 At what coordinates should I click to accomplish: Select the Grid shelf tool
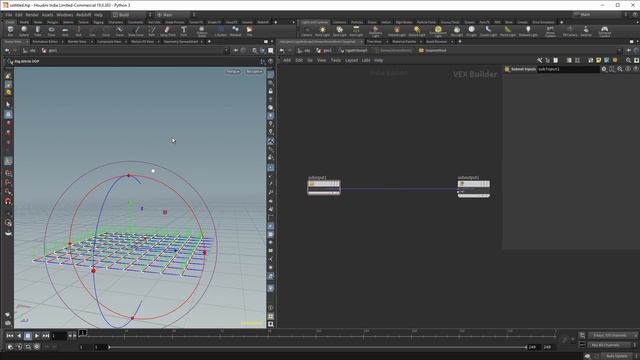pyautogui.click(x=65, y=31)
